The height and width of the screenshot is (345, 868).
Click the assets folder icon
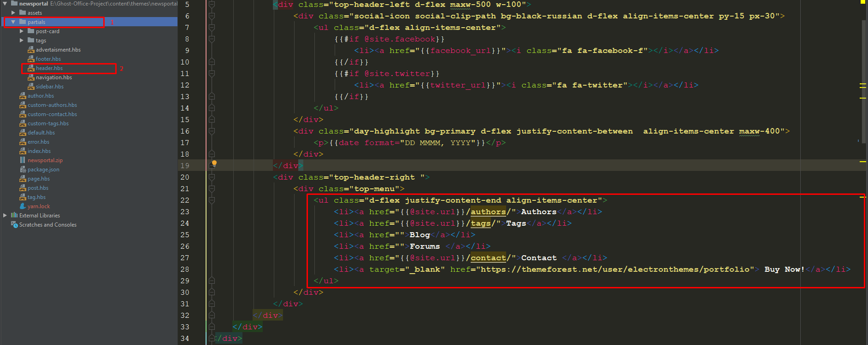tap(23, 13)
